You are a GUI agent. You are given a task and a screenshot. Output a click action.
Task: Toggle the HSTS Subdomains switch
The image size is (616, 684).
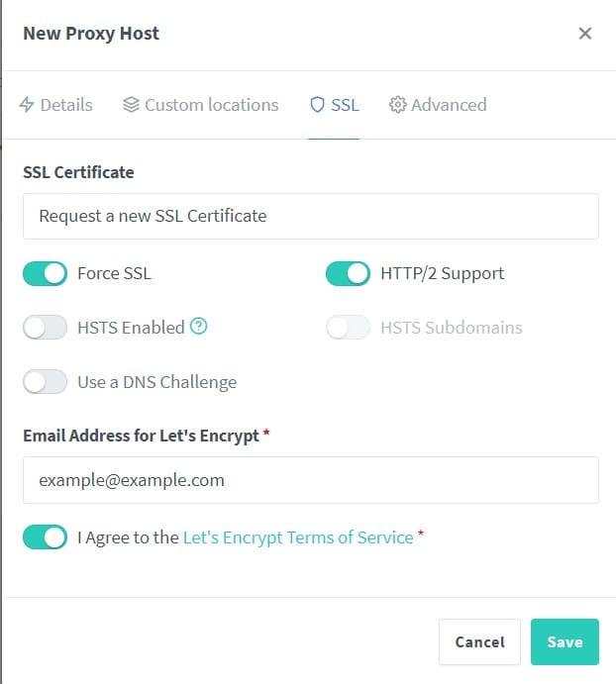[348, 328]
